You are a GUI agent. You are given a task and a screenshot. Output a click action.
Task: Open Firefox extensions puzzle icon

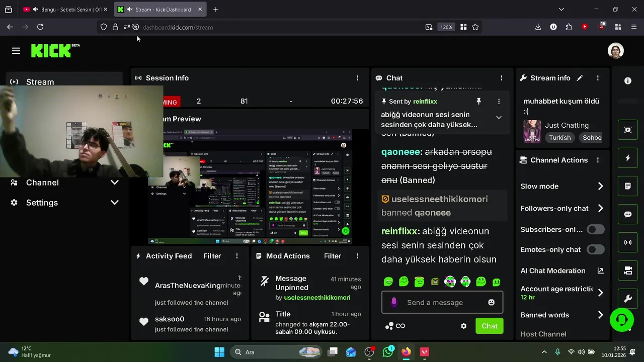coord(569,27)
